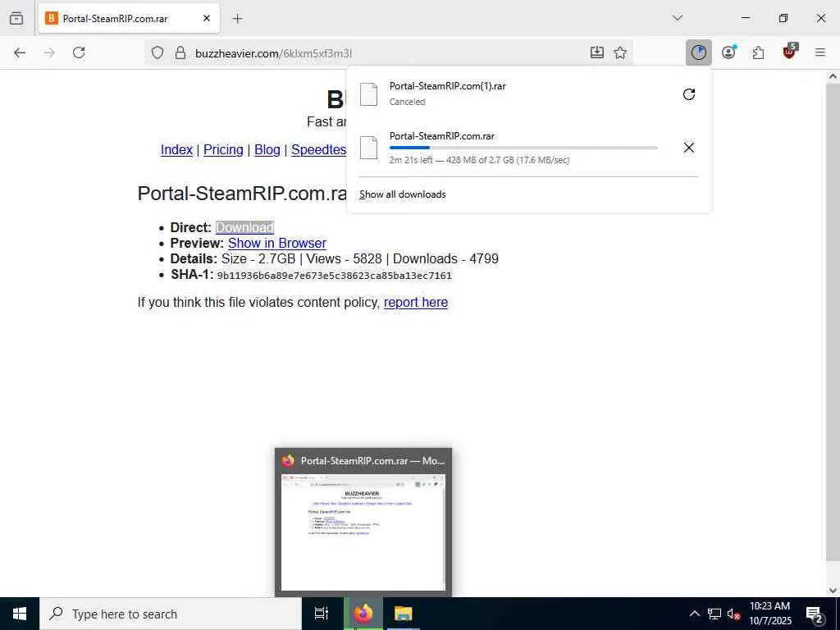Bookmark this page with the star
840x630 pixels.
point(620,52)
